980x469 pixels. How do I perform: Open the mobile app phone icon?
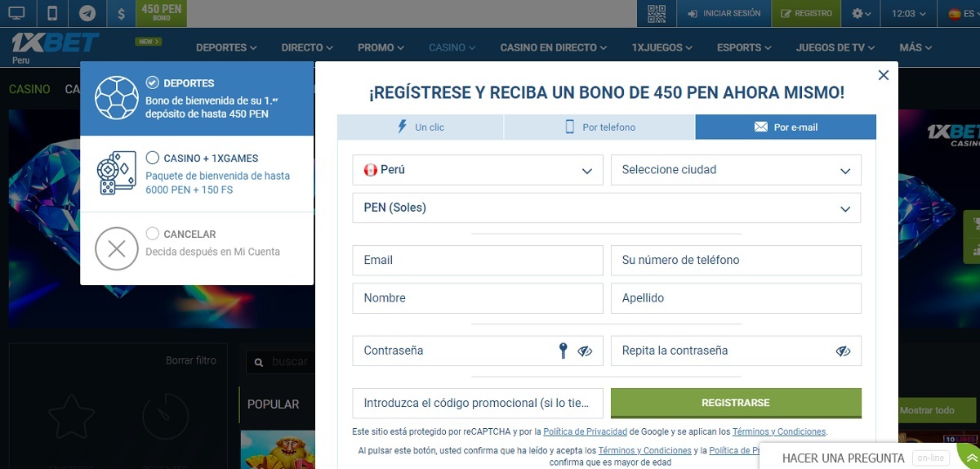[52, 13]
